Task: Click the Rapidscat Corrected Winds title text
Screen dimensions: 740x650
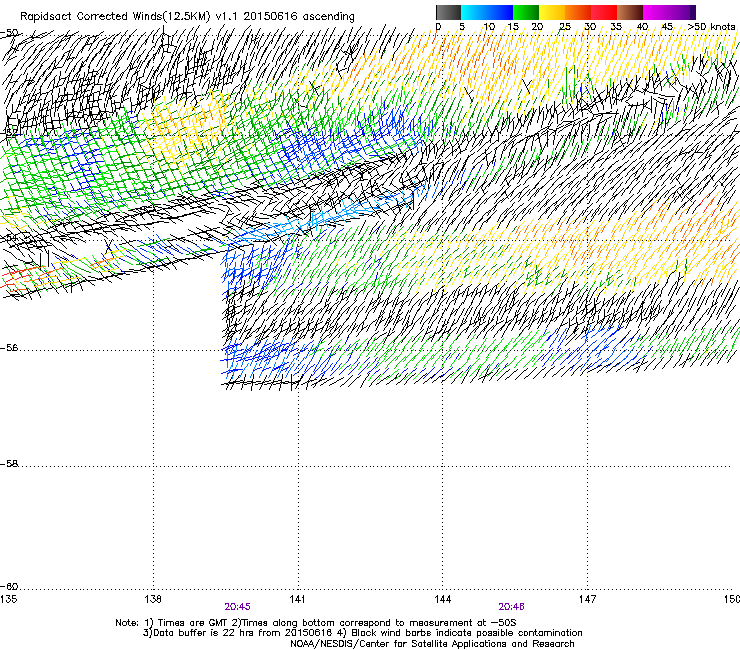Action: [x=187, y=17]
